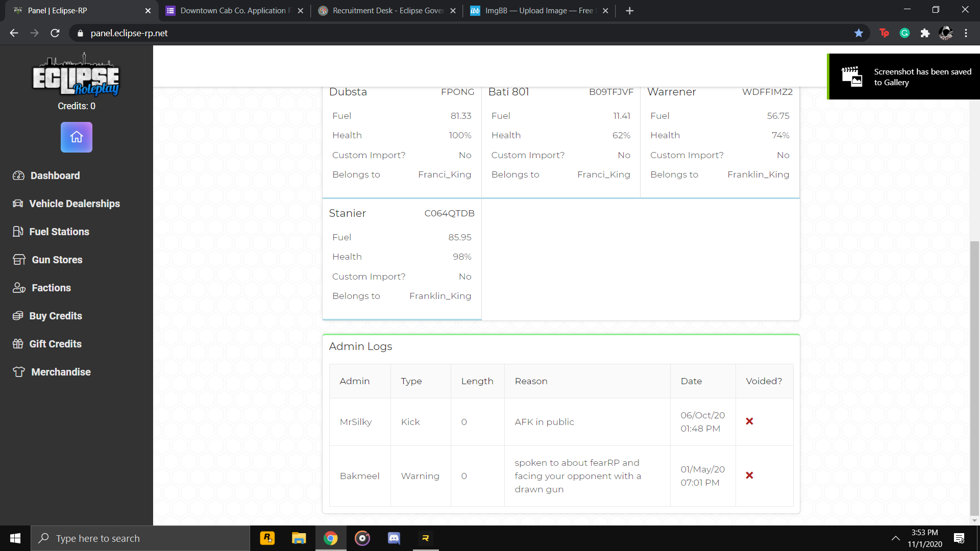Image resolution: width=980 pixels, height=551 pixels.
Task: Go back to the previous page
Action: coord(14,33)
